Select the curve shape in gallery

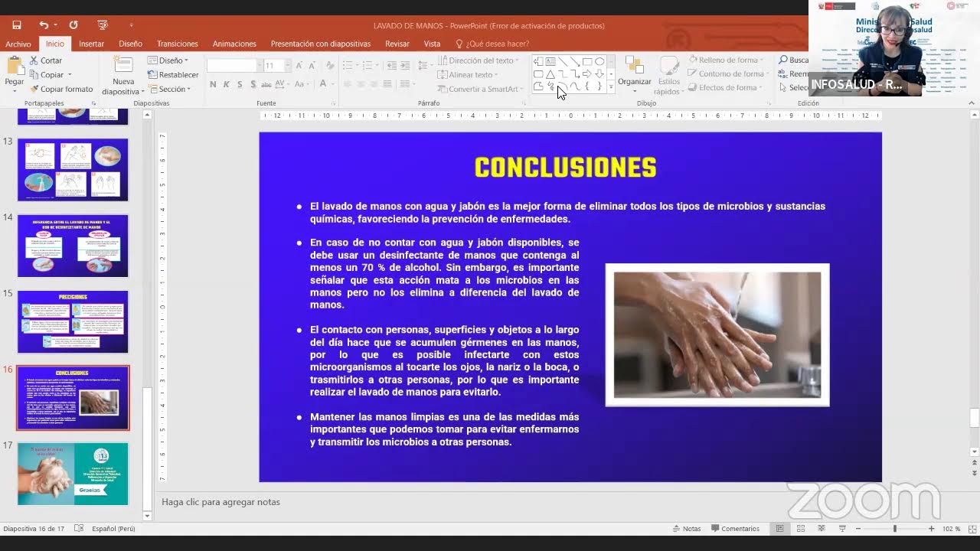tap(575, 87)
